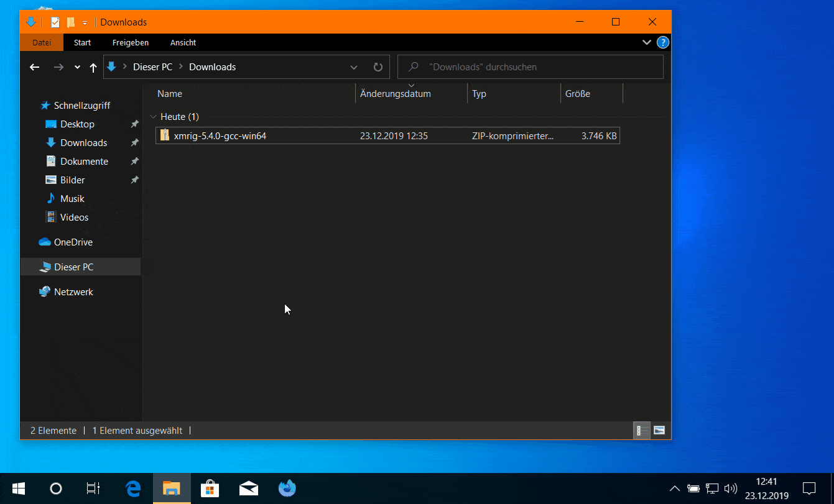The image size is (834, 504).
Task: Click Downloads breadcrumb in address bar
Action: click(212, 67)
